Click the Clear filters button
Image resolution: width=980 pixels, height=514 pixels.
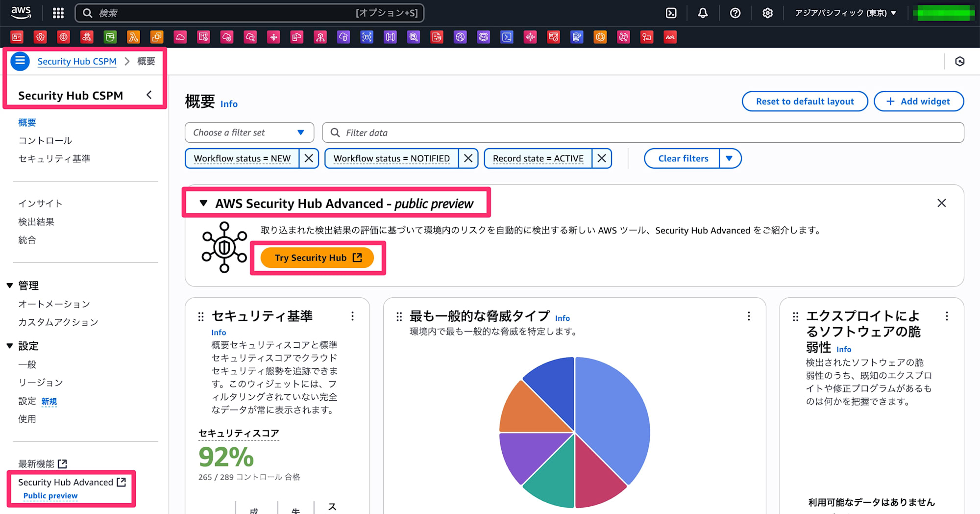pyautogui.click(x=683, y=158)
